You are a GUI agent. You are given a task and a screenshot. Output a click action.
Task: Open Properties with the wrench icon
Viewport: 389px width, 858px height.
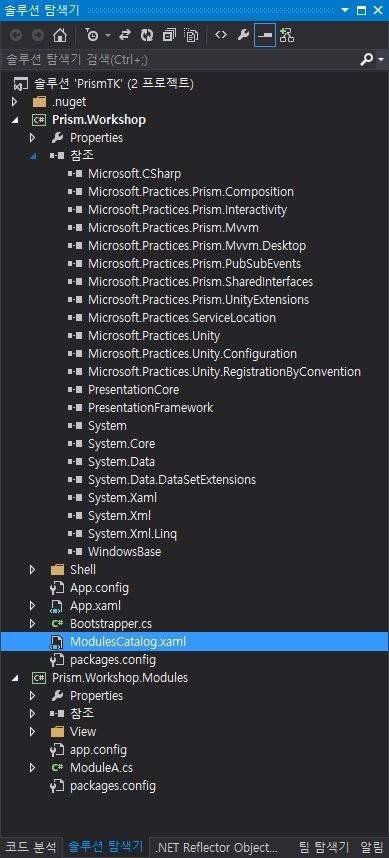[243, 36]
